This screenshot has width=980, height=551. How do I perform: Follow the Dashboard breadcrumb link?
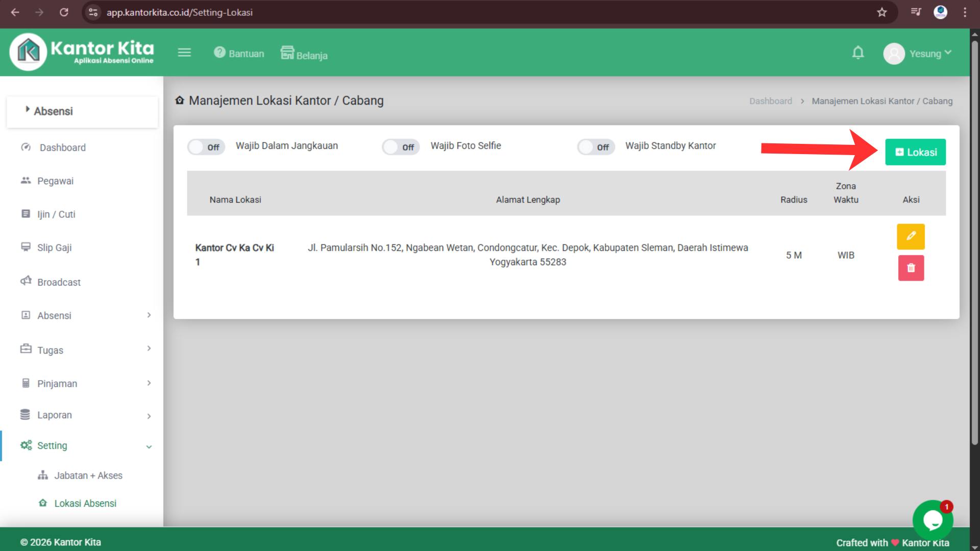pos(770,101)
